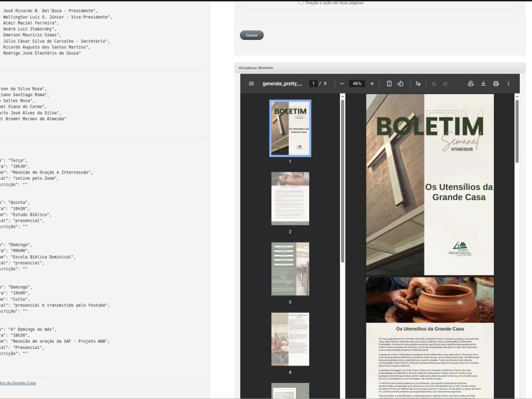Select the draw annotation tool
The height and width of the screenshot is (399, 532).
tap(418, 84)
